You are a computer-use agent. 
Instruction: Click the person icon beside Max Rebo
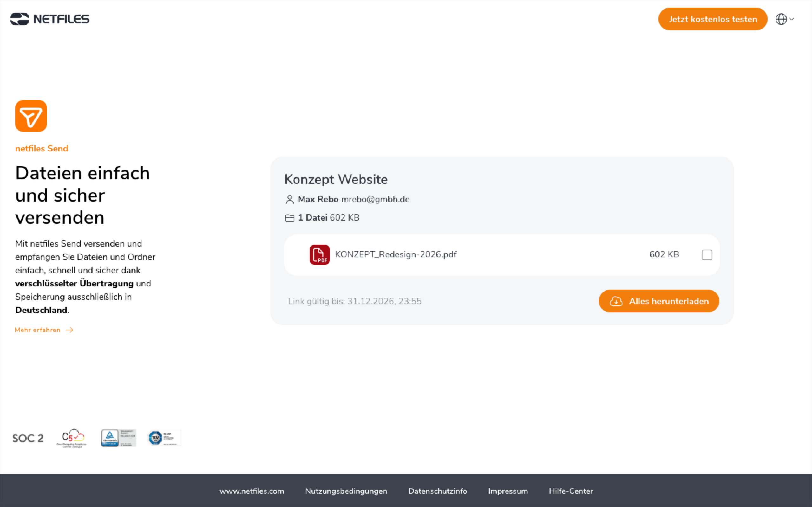coord(290,200)
